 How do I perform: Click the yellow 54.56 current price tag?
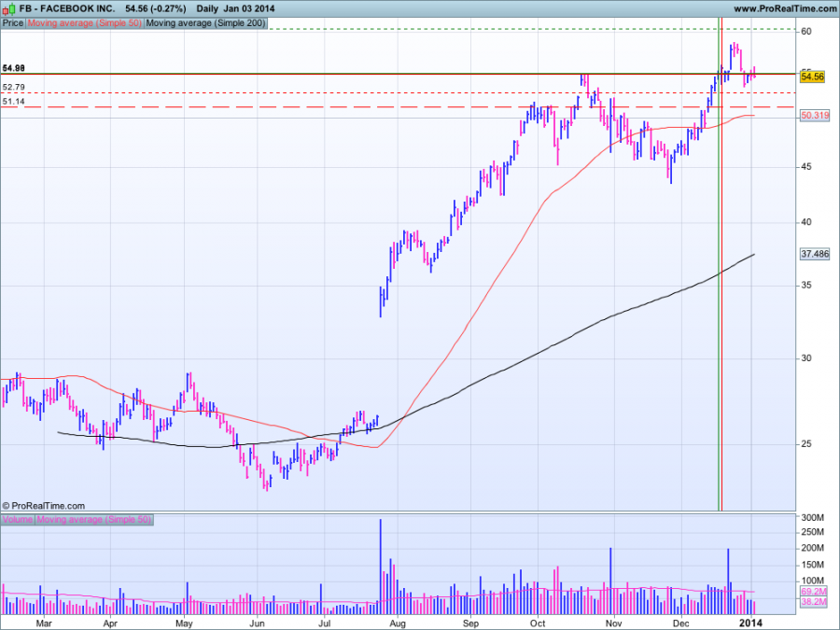pos(812,77)
